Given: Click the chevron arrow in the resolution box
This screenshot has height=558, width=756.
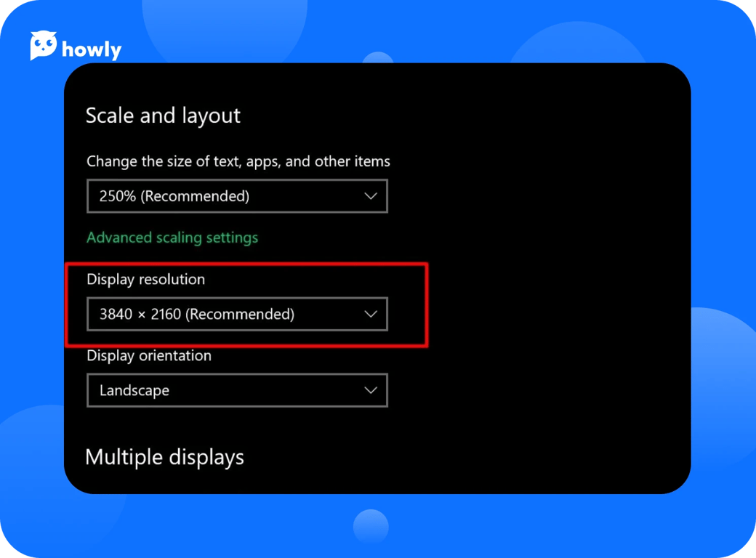Looking at the screenshot, I should (x=371, y=314).
